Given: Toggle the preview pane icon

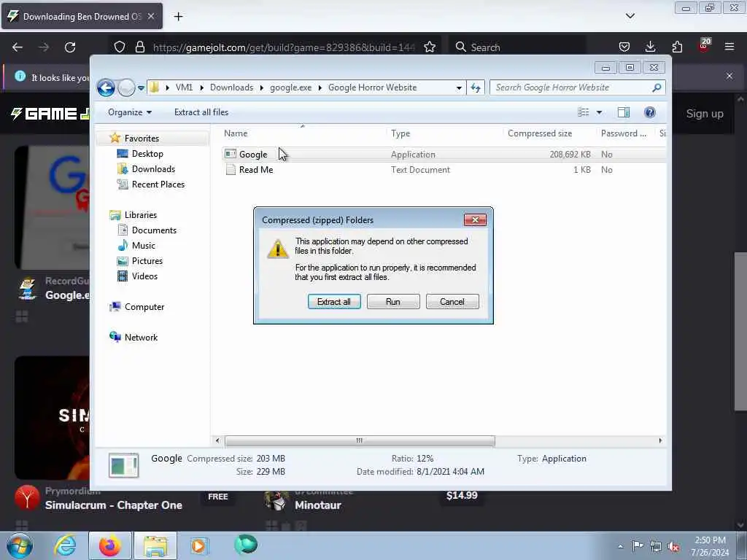Looking at the screenshot, I should pyautogui.click(x=624, y=112).
